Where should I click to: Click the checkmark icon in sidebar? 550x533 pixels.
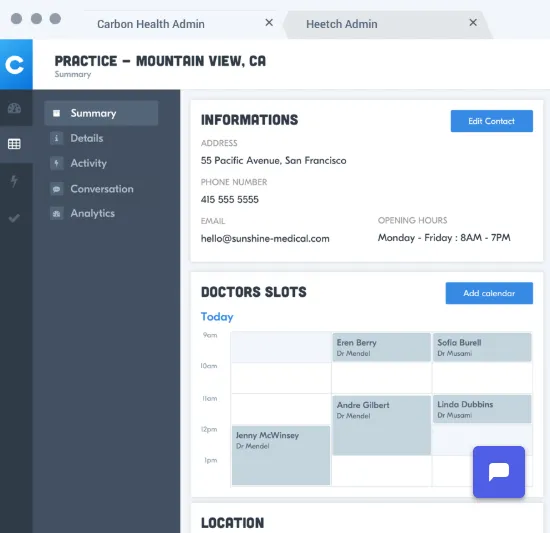[14, 218]
